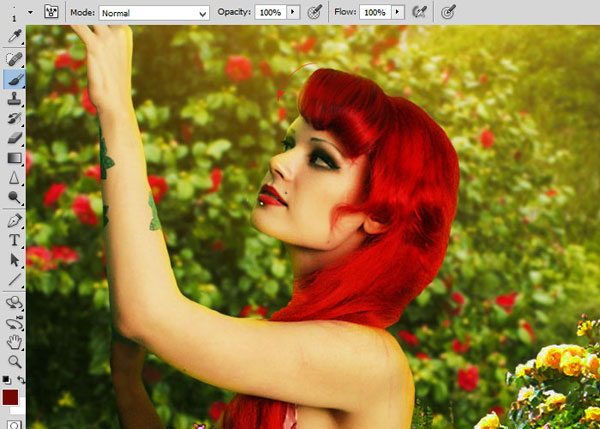Select the 3D Rotate tool
600x429 pixels.
[15, 302]
